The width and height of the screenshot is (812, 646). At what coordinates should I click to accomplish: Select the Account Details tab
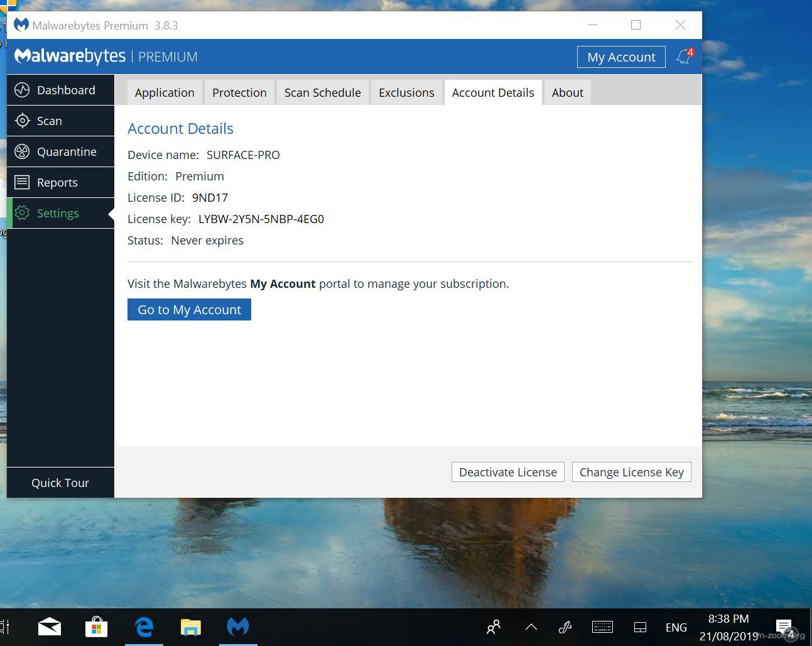click(x=493, y=92)
